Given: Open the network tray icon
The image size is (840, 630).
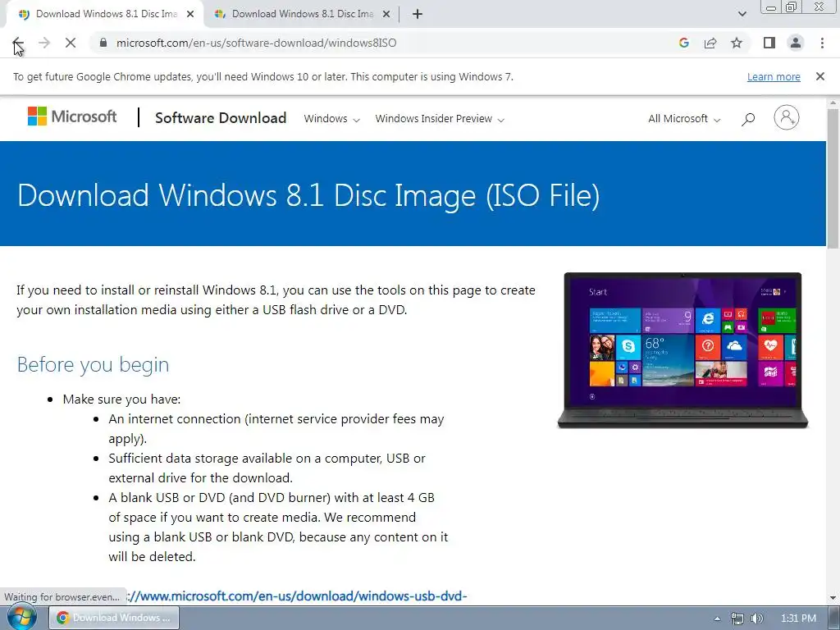Looking at the screenshot, I should point(737,619).
